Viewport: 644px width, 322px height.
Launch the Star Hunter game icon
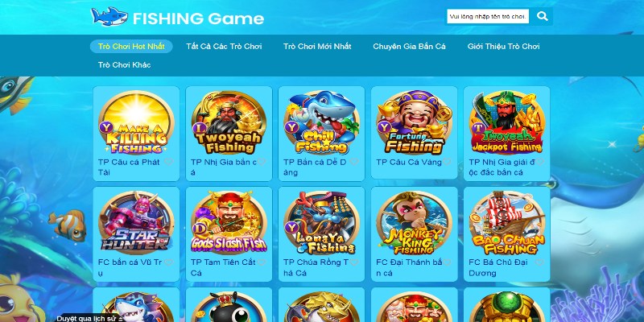[x=136, y=223]
